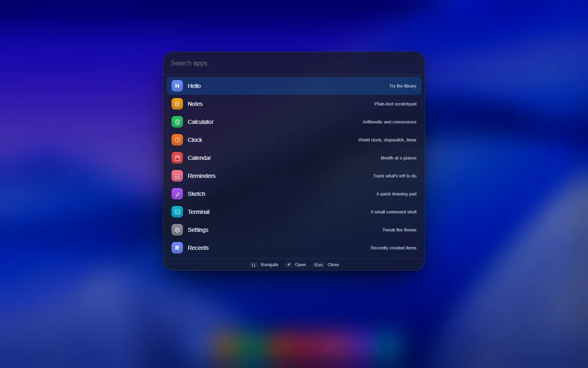The height and width of the screenshot is (368, 588).
Task: Select the Reminders entry label
Action: point(202,176)
